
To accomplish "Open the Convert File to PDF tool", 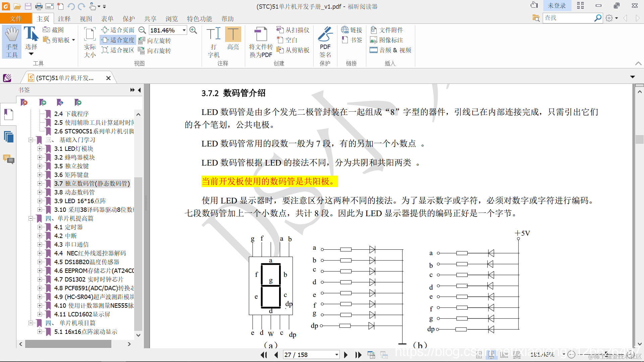I will 261,42.
